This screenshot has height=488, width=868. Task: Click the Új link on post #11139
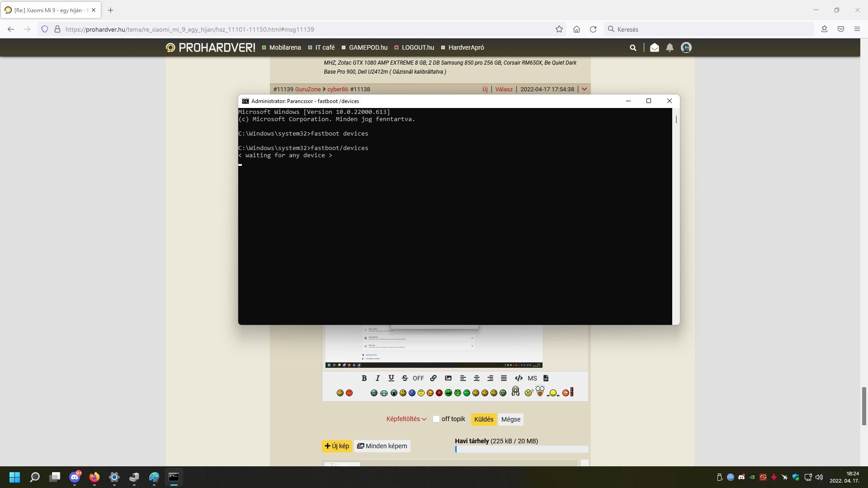tap(485, 89)
